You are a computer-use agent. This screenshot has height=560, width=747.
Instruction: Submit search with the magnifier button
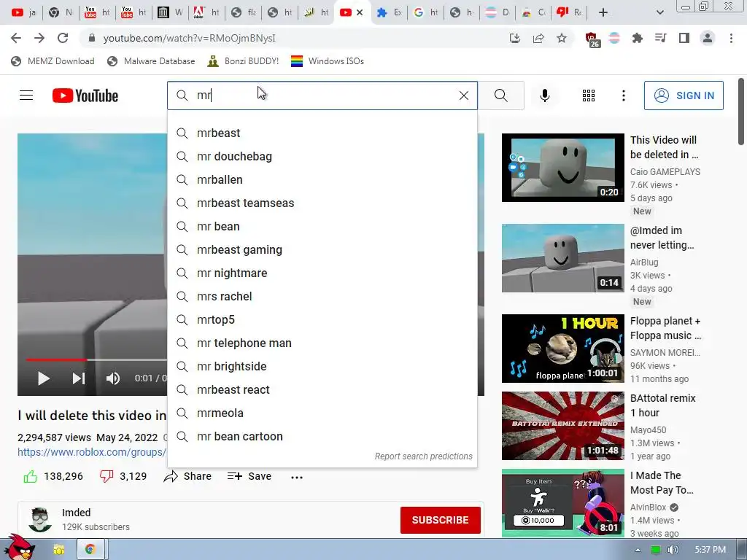pos(500,96)
